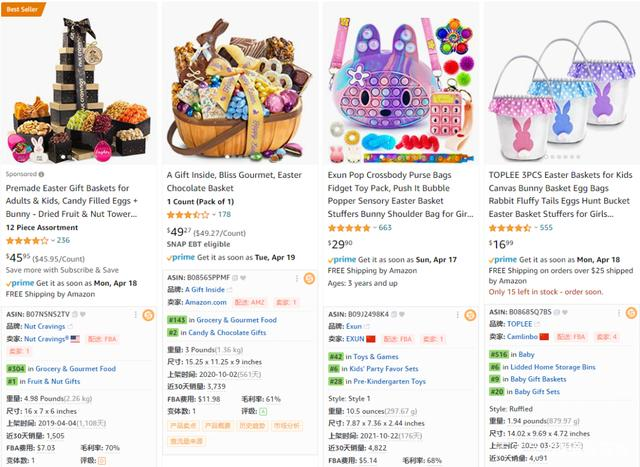Click copy icon beside ASIN B09J2498K4
This screenshot has height=467, width=640.
[394, 314]
